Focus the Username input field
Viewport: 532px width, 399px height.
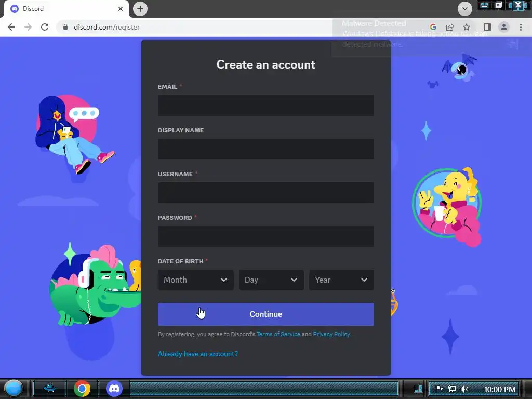pos(265,193)
